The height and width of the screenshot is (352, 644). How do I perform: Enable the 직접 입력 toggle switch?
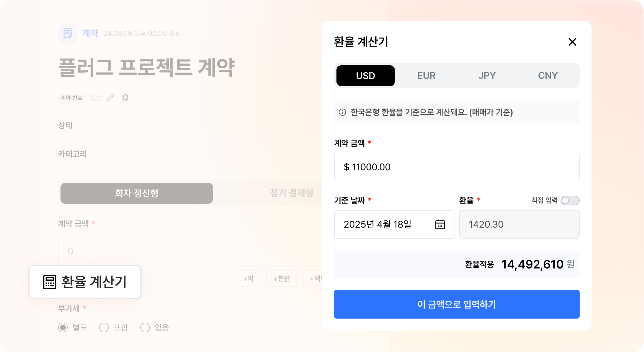click(x=569, y=200)
